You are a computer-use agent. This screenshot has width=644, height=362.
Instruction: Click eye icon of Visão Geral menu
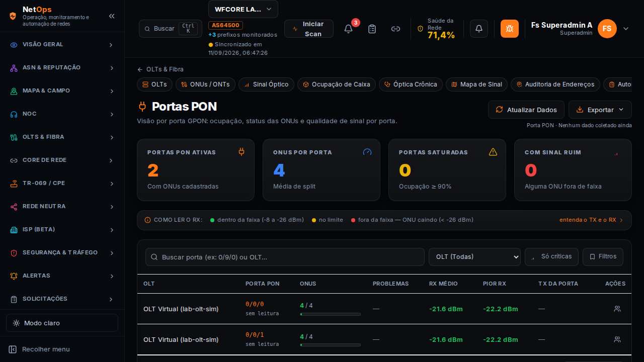click(x=14, y=45)
